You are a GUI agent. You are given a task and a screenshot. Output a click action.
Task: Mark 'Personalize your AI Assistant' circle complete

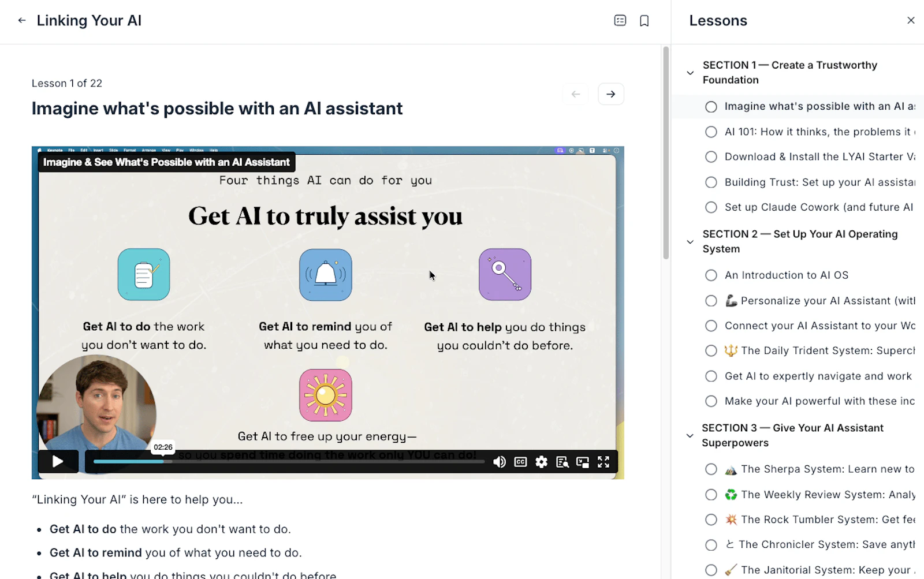(x=711, y=301)
